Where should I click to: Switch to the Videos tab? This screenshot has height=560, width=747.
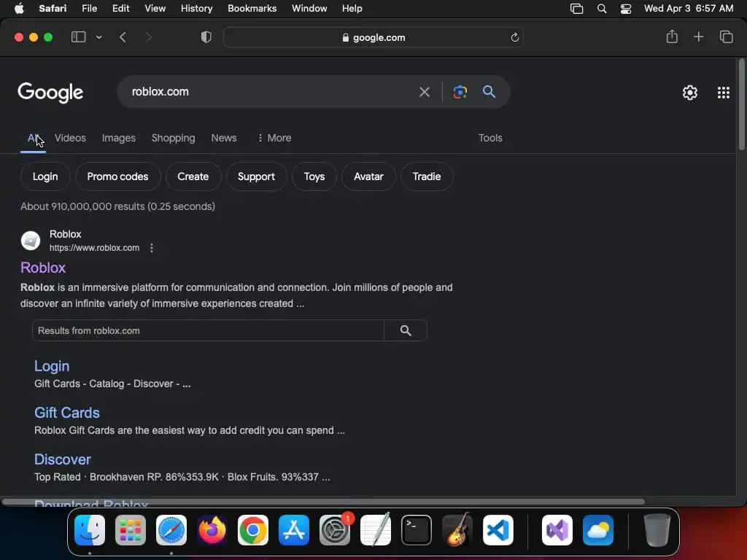(70, 138)
